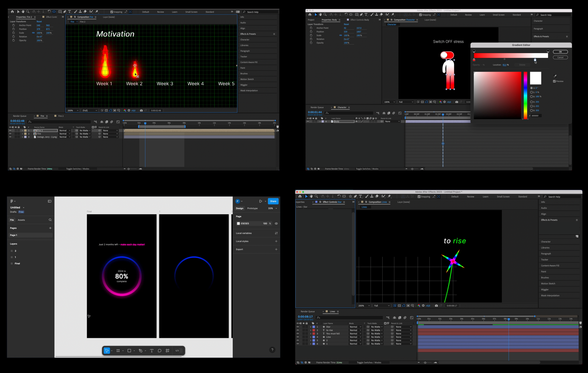The width and height of the screenshot is (588, 373).
Task: Select Review workspace in Lines window
Action: 470,197
